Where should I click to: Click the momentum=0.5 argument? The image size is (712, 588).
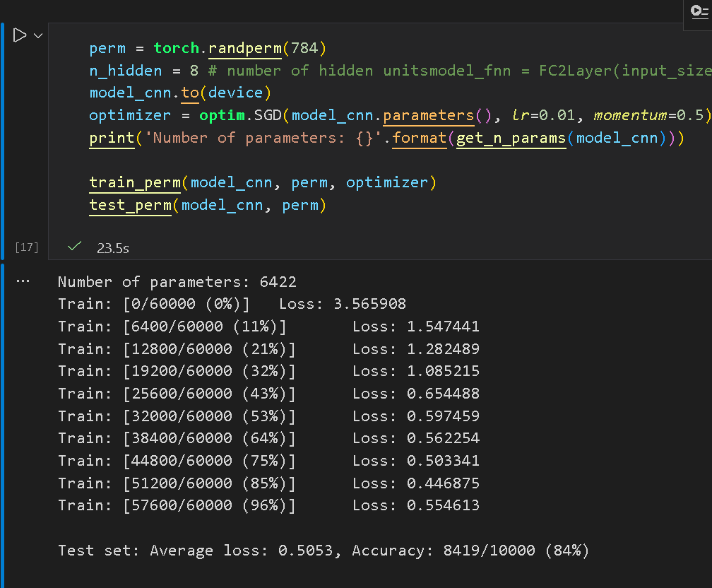(648, 115)
